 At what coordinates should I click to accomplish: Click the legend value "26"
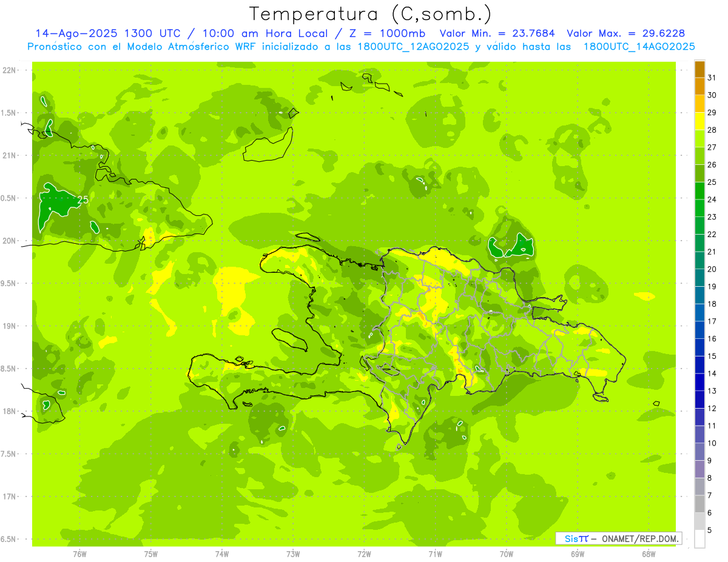[712, 165]
